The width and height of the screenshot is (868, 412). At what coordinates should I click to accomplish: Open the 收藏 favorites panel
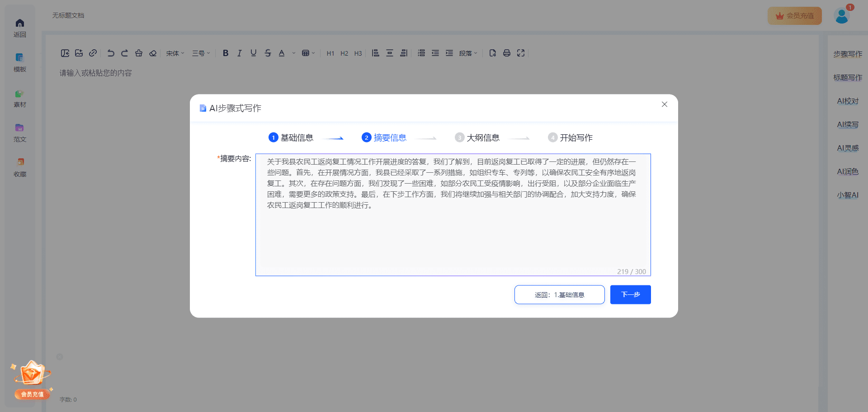[x=20, y=168]
